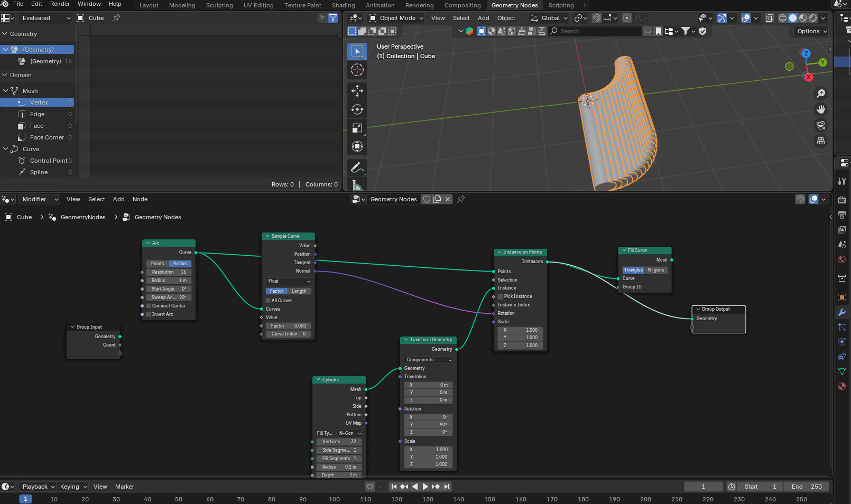
Task: Activate the Select Box tool
Action: coord(357,51)
